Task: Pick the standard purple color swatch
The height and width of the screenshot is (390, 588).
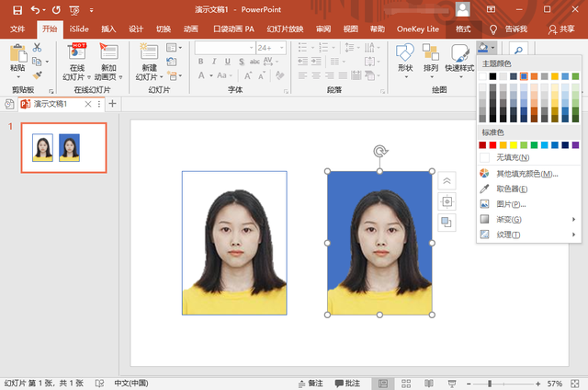Action: [575, 145]
